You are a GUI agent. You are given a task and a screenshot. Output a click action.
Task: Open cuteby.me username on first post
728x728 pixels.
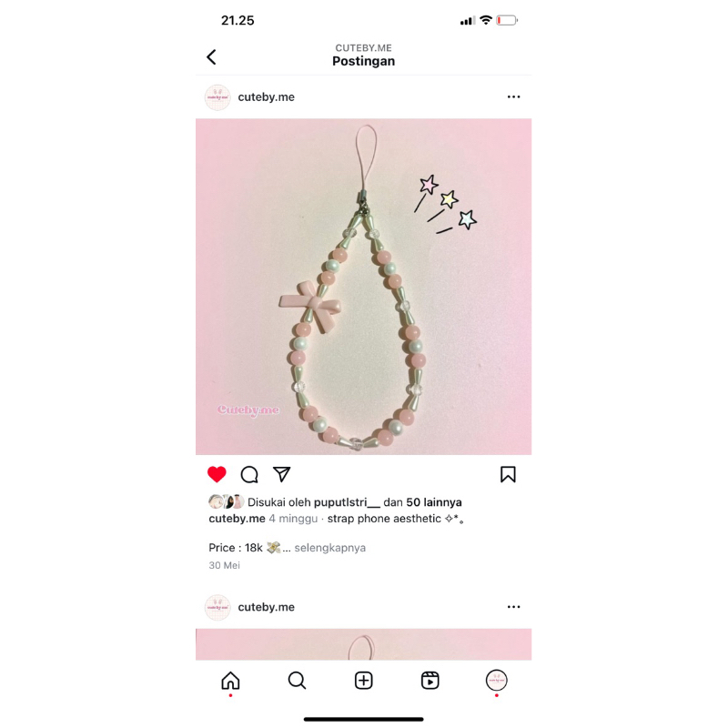point(266,97)
